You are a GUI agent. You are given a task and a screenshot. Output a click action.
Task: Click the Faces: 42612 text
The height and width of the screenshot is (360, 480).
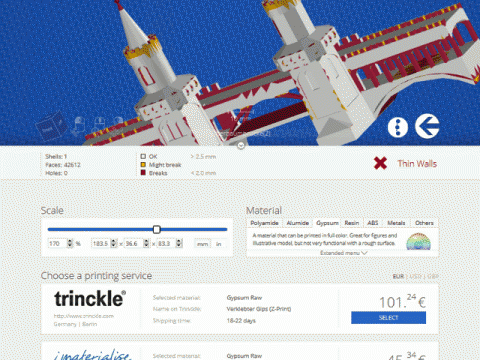coord(63,165)
